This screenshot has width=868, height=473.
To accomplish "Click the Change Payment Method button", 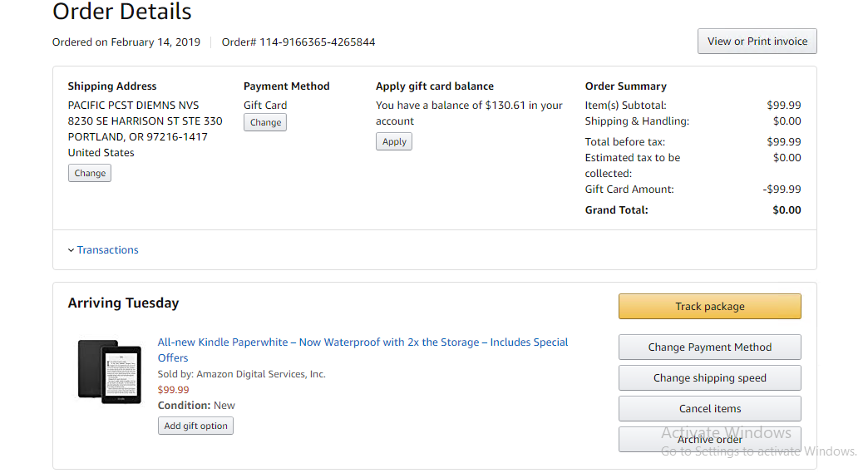I will click(x=709, y=347).
